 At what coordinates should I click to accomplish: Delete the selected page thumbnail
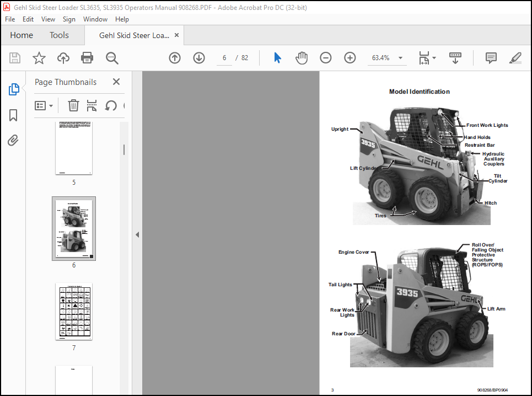point(73,105)
